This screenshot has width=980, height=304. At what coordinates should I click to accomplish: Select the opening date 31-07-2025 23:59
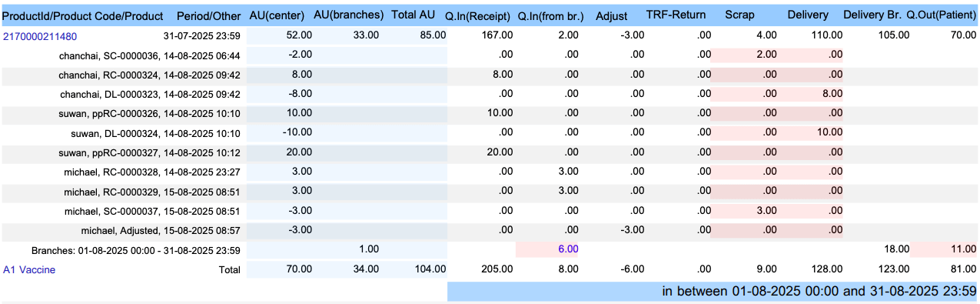point(202,36)
